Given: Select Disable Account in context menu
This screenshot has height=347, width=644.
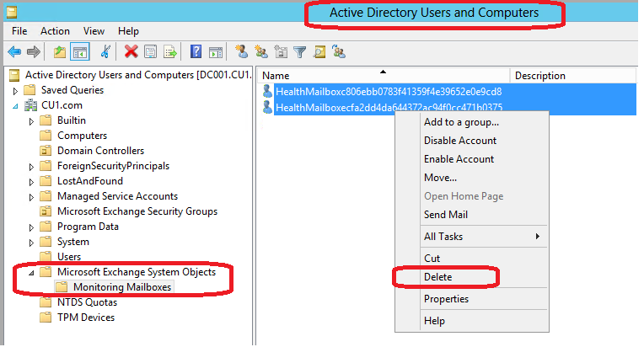Looking at the screenshot, I should 459,141.
